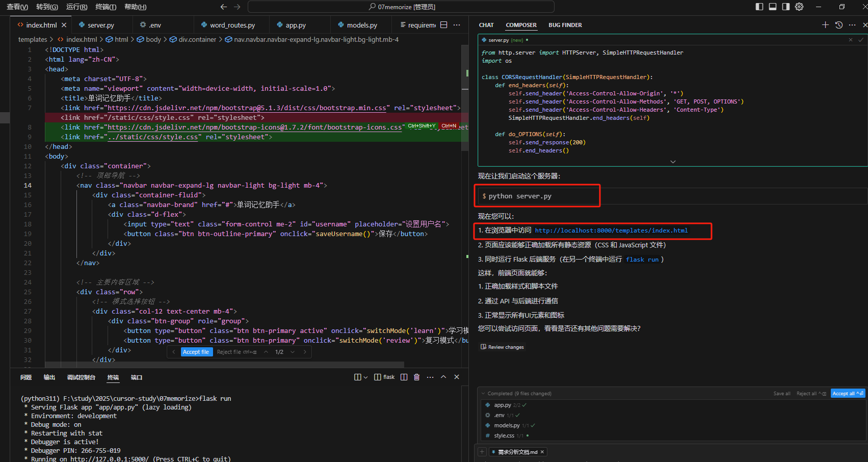Start a new composer with plus icon
The height and width of the screenshot is (462, 868).
(825, 25)
